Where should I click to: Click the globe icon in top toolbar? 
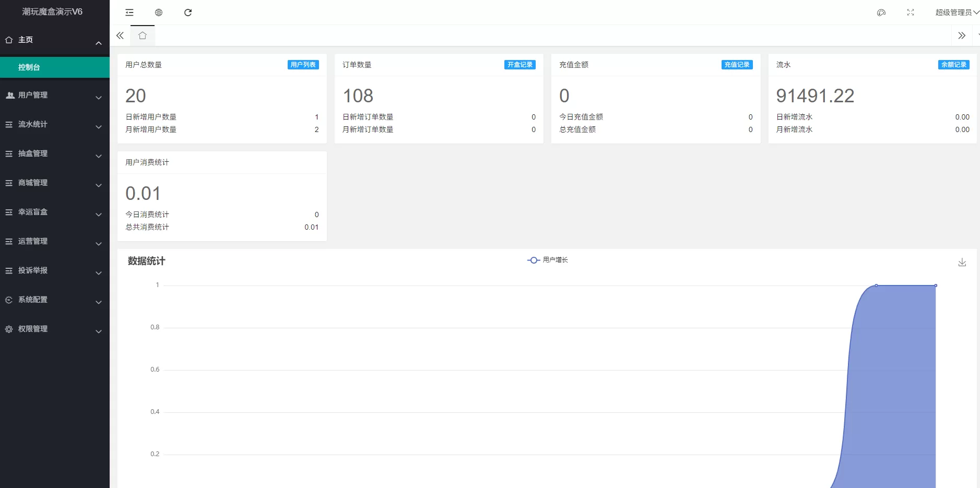159,13
